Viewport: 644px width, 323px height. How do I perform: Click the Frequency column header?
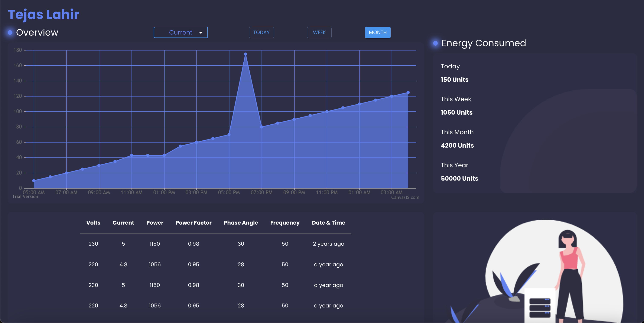point(285,223)
